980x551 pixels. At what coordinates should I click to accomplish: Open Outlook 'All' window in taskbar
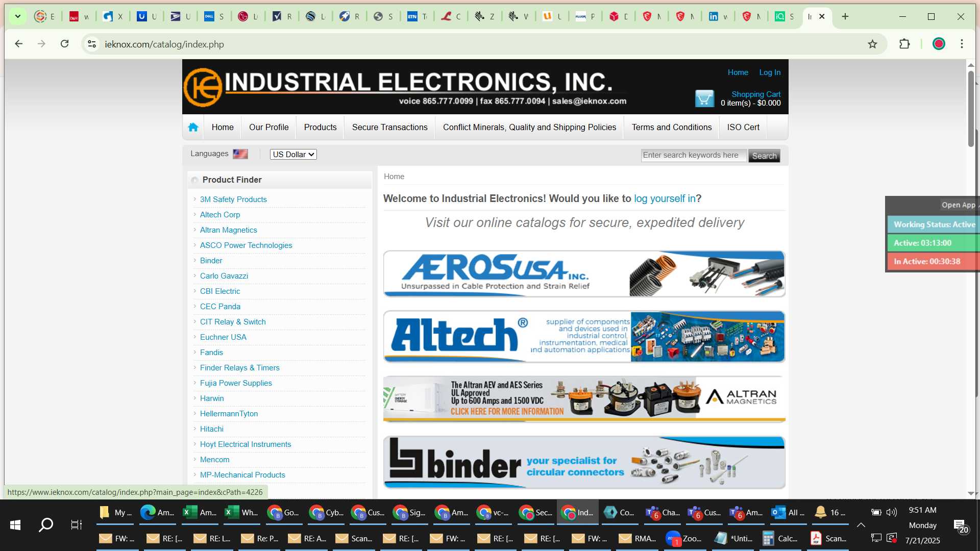click(788, 512)
